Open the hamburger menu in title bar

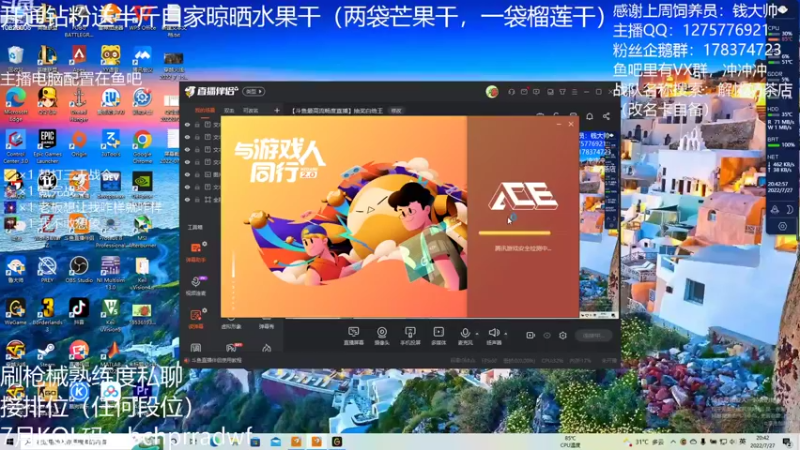[x=574, y=92]
